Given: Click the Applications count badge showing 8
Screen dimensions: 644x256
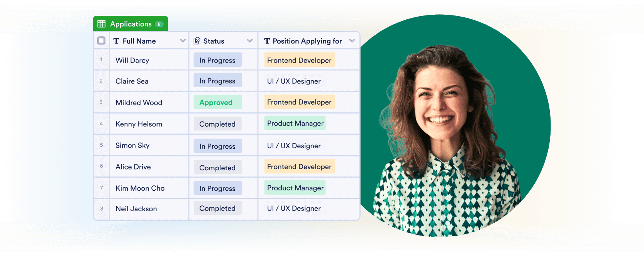Looking at the screenshot, I should (159, 24).
